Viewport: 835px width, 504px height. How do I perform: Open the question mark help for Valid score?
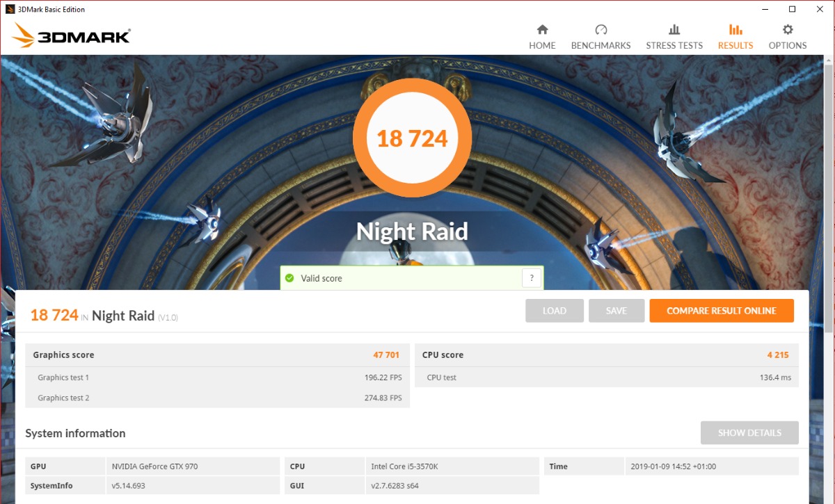point(531,278)
